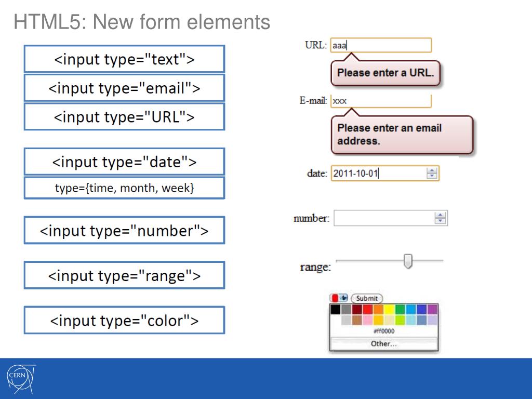532x399 pixels.
Task: Pick the dark green color swatch
Action: (400, 310)
